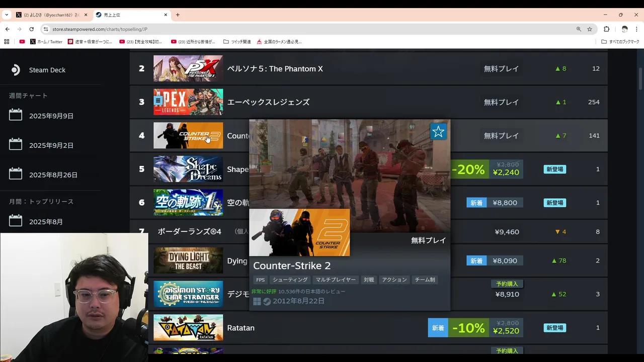Click the ¥8,090 price for Dying Light

pyautogui.click(x=505, y=261)
